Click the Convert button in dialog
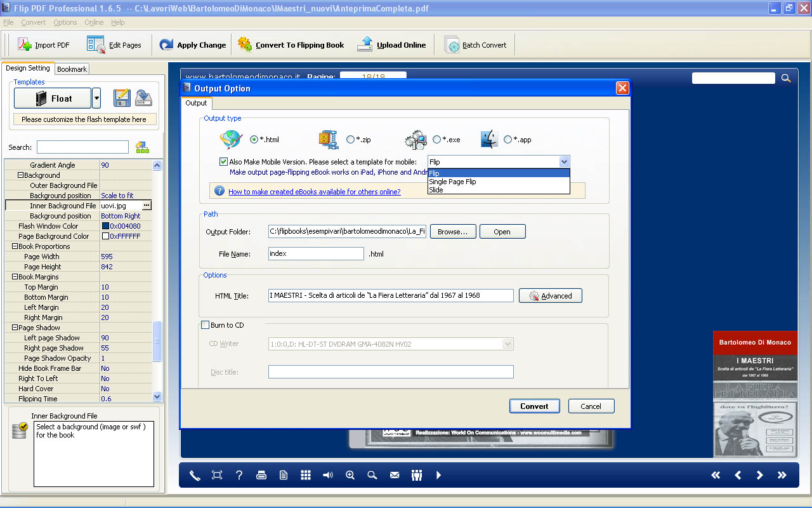The image size is (812, 508). click(534, 406)
